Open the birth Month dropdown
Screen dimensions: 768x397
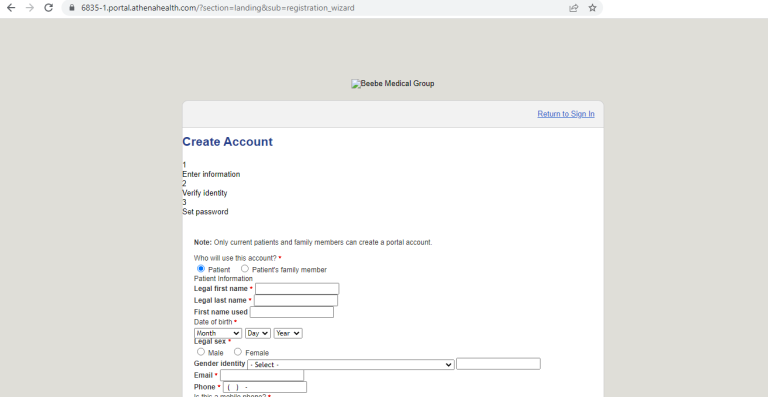[217, 333]
